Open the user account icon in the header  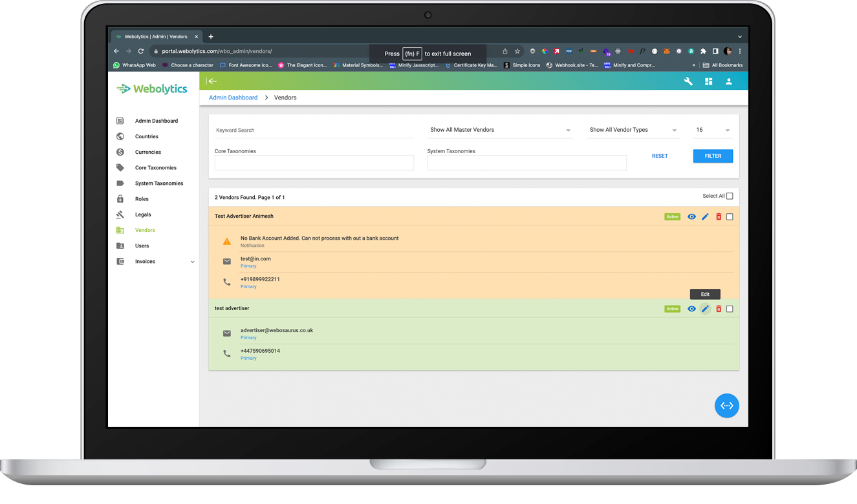pyautogui.click(x=729, y=81)
